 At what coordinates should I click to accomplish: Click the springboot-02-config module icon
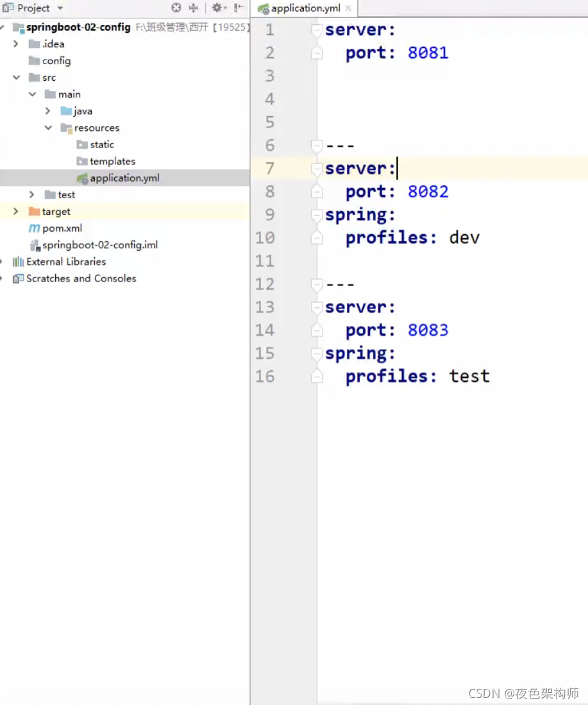click(x=19, y=28)
